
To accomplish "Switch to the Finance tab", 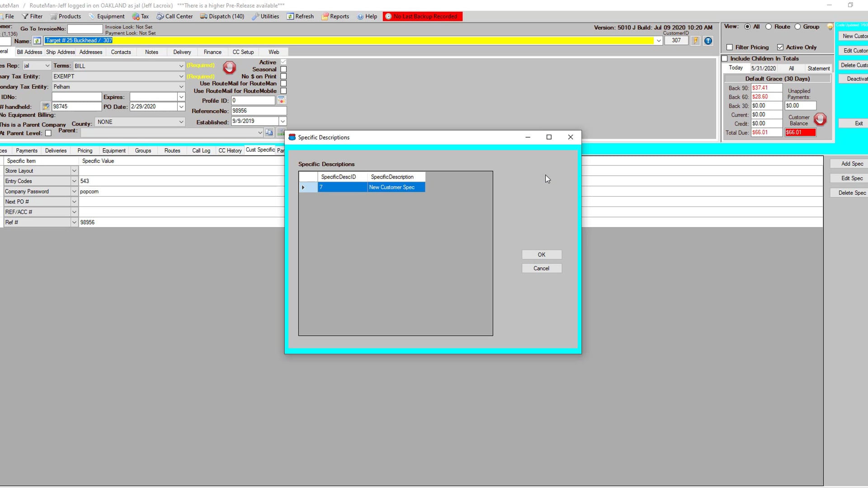I will coord(212,52).
